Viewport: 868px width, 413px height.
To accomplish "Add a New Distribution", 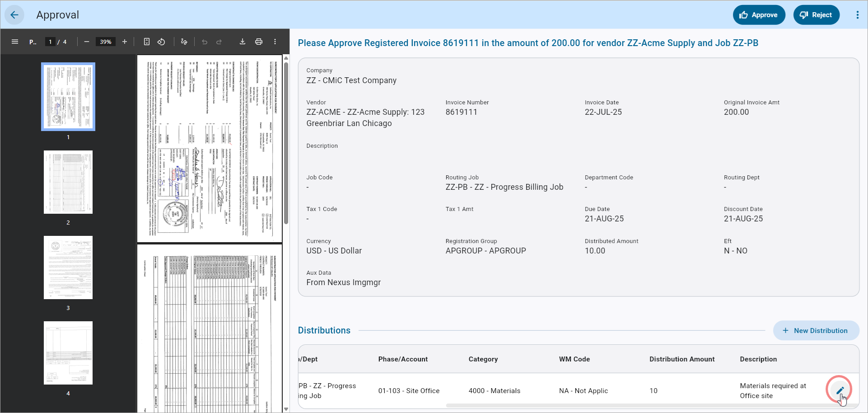I will tap(816, 331).
